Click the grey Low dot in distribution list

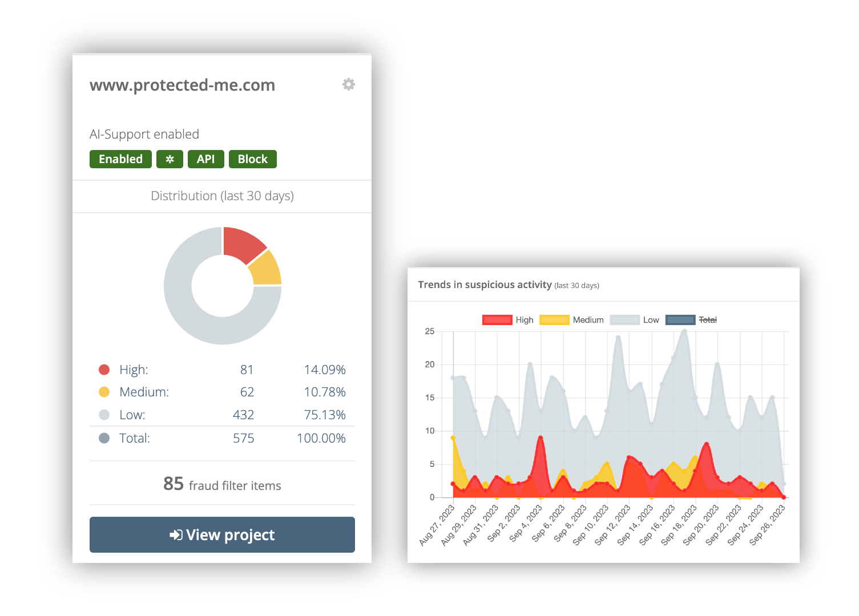(104, 415)
